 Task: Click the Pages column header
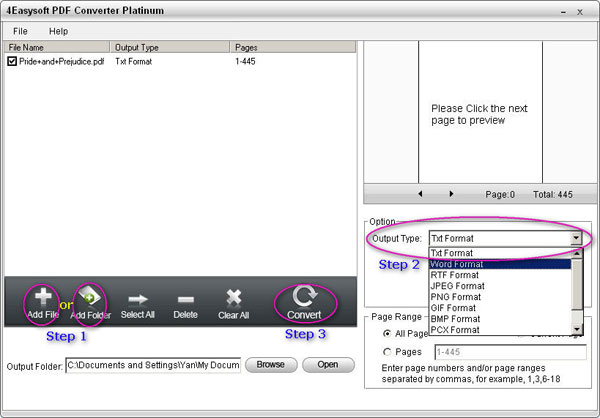293,47
